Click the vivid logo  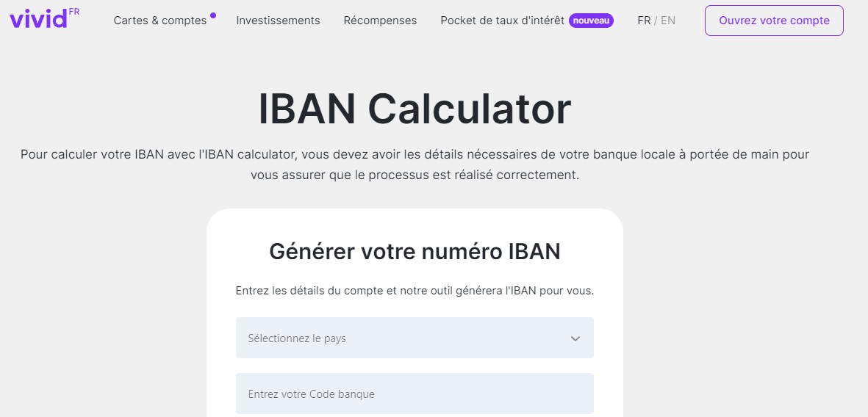click(x=38, y=19)
